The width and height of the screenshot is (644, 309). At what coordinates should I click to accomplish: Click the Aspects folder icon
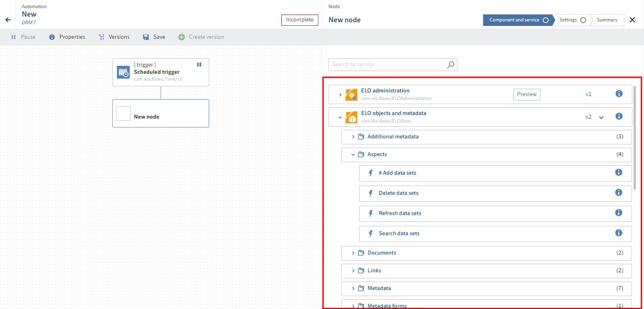[x=361, y=154]
